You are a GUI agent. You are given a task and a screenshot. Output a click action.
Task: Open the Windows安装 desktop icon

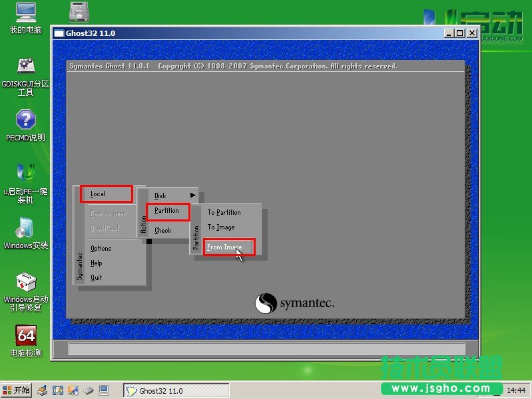[x=25, y=228]
